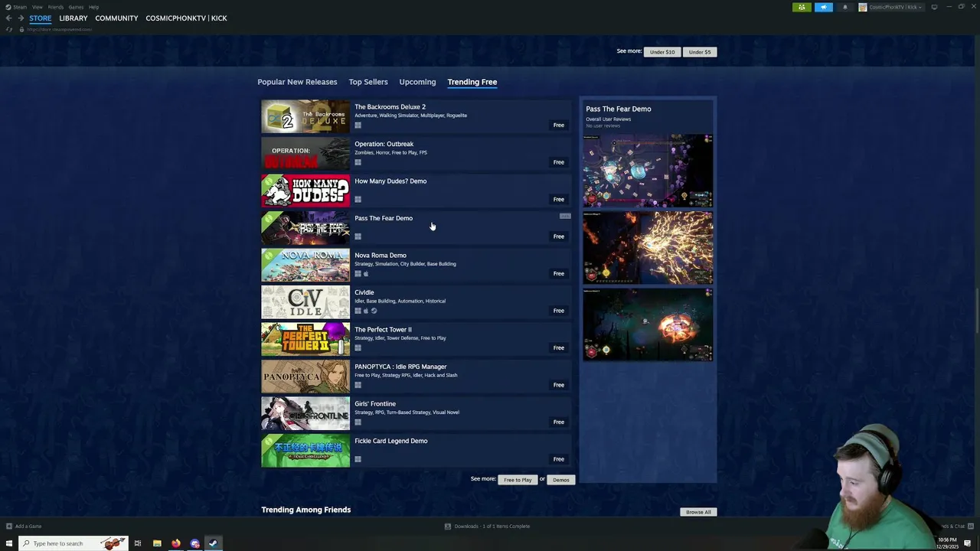980x551 pixels.
Task: Open the CosmicPhonkTV account dropdown
Action: pos(890,7)
